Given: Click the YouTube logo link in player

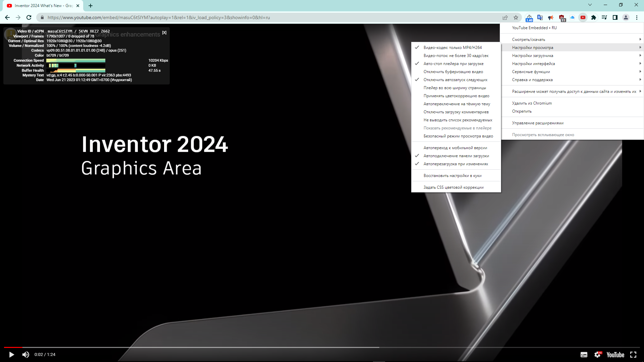Looking at the screenshot, I should coord(615,355).
